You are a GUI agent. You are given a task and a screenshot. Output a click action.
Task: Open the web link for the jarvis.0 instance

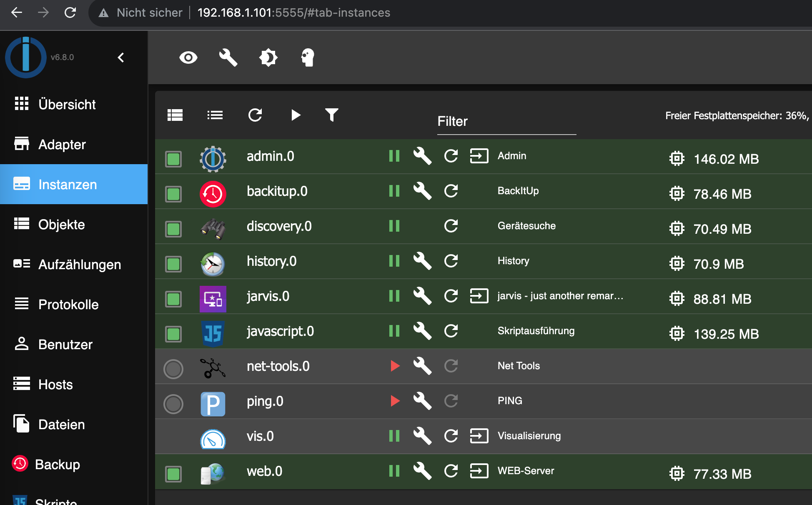[479, 296]
